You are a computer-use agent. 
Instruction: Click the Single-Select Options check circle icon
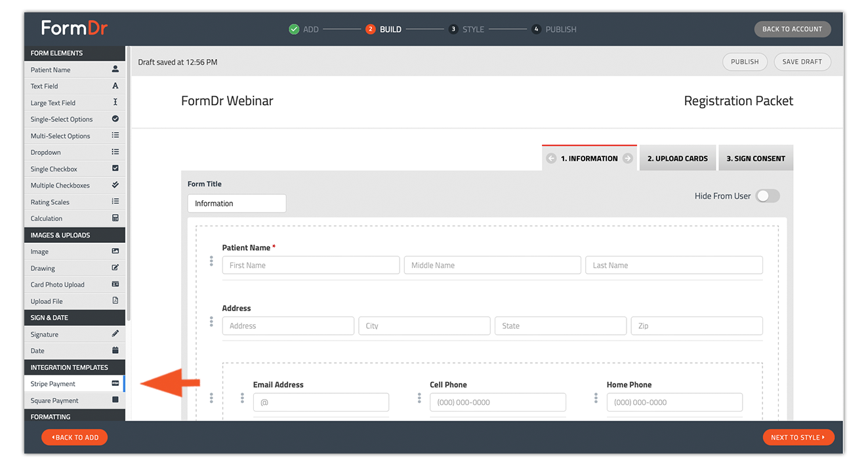(115, 119)
